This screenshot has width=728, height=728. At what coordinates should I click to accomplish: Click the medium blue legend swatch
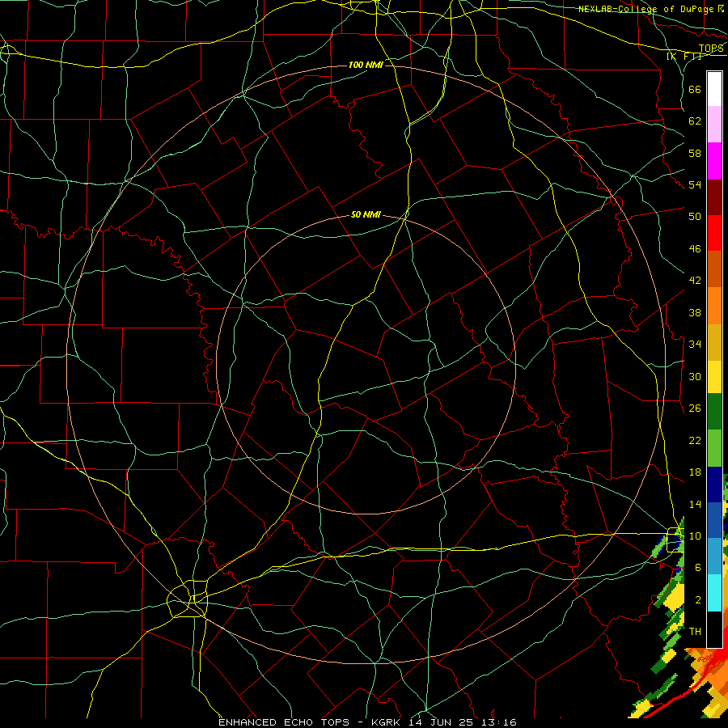click(x=714, y=520)
